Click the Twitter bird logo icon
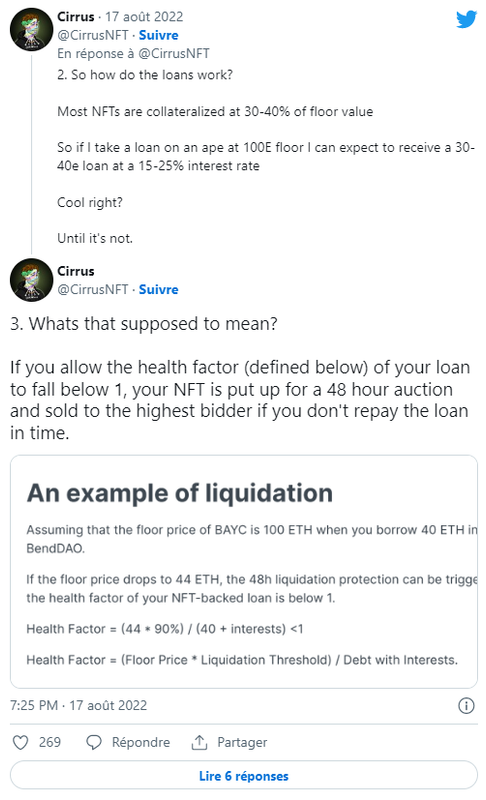 [x=466, y=19]
